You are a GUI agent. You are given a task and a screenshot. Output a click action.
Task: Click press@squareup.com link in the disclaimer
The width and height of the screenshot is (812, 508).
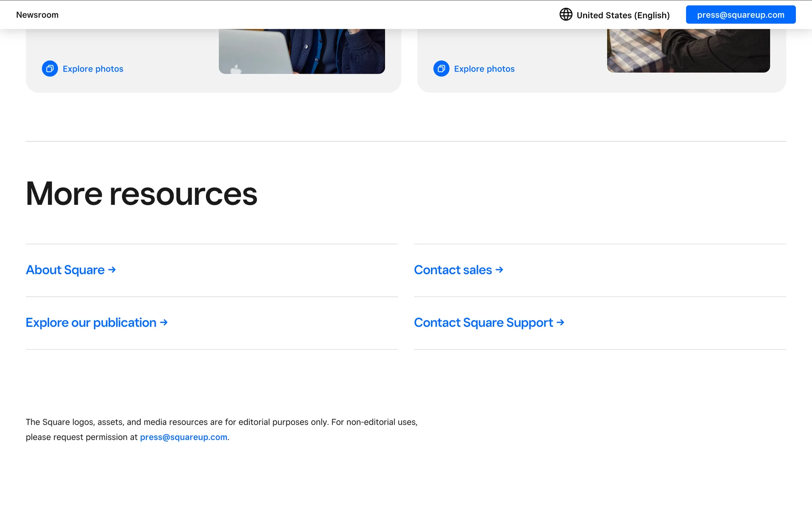point(184,437)
